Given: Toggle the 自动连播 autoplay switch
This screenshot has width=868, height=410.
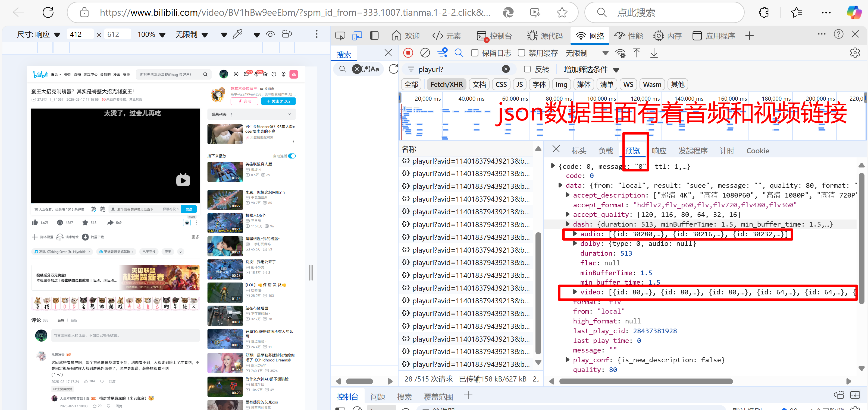Looking at the screenshot, I should point(292,156).
